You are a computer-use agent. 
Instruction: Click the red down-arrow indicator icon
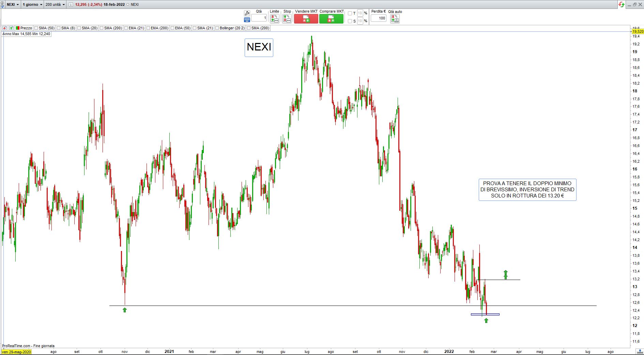click(x=4, y=28)
